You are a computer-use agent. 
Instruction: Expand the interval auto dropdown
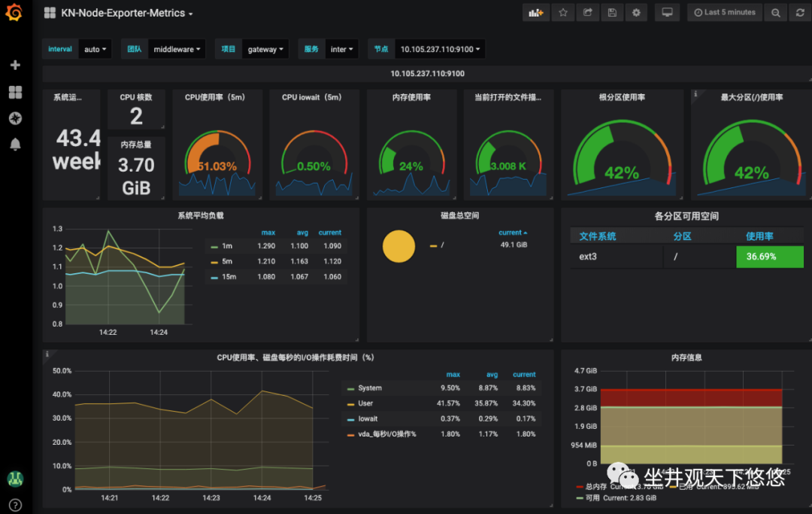(95, 50)
